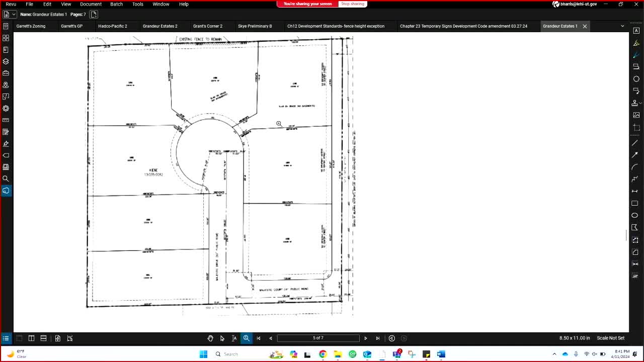Go back to previous view
644x362 pixels.
tap(392, 338)
